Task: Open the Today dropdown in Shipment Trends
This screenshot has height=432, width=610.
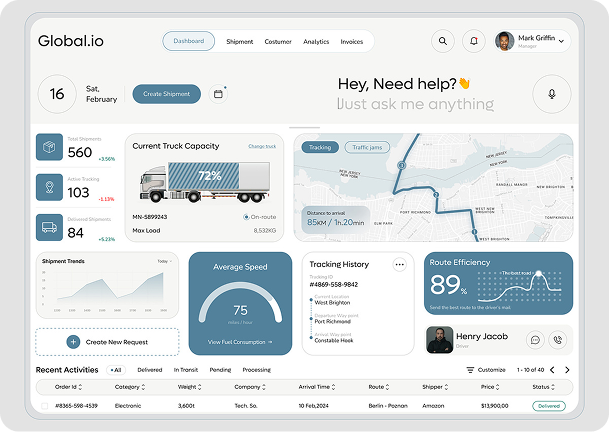Action: point(164,261)
